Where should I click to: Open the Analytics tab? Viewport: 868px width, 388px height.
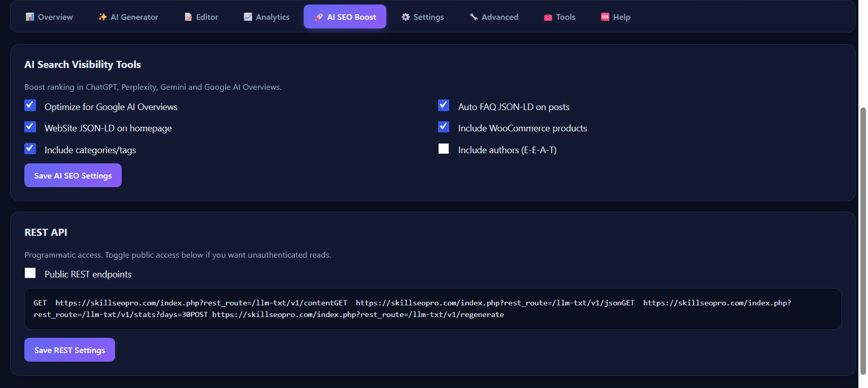pyautogui.click(x=267, y=17)
